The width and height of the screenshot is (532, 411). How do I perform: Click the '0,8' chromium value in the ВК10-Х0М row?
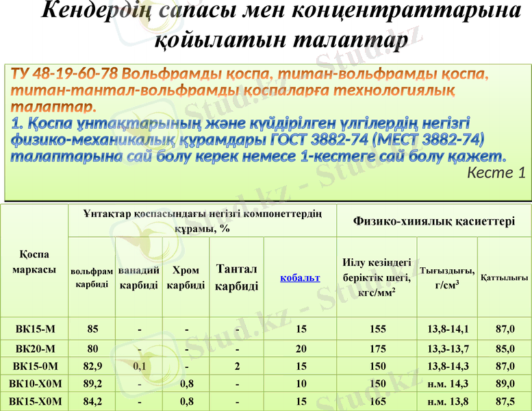[187, 384]
